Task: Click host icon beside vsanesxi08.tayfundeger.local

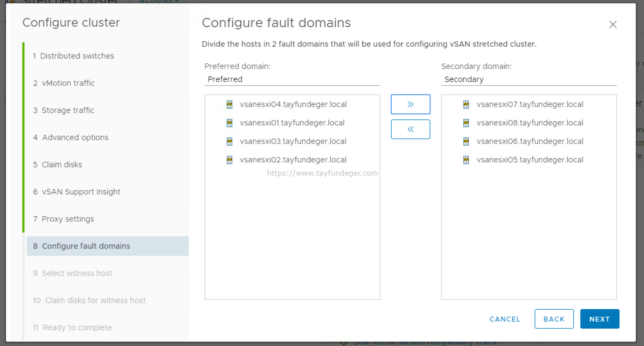Action: pos(466,123)
